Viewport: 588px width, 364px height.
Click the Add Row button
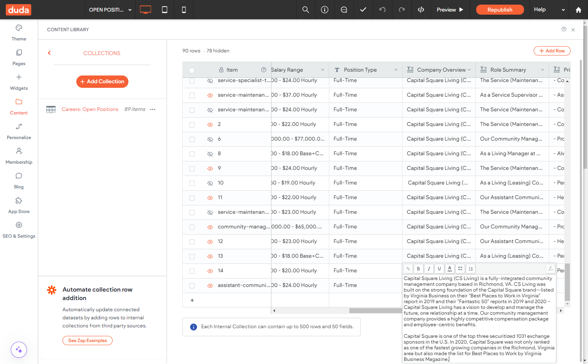[552, 51]
